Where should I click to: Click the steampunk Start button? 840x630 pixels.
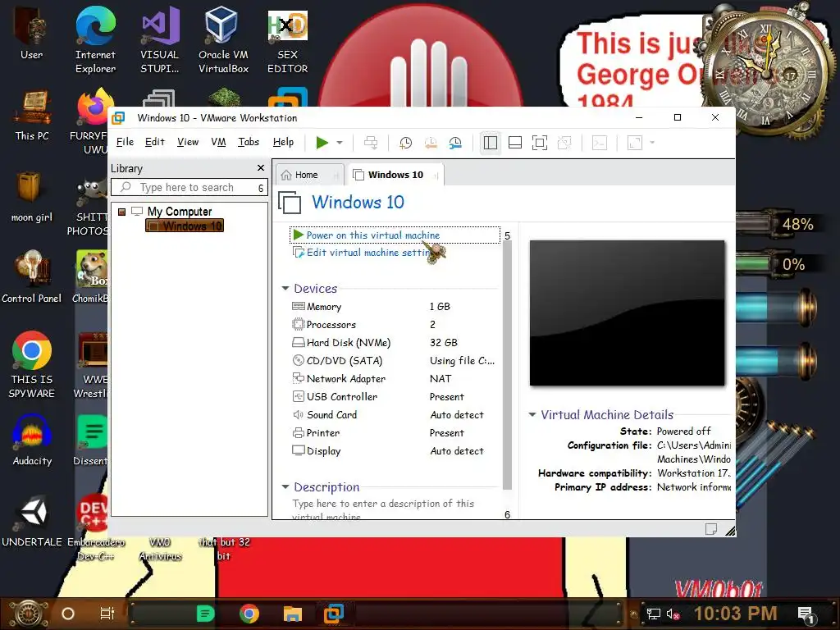pos(29,614)
